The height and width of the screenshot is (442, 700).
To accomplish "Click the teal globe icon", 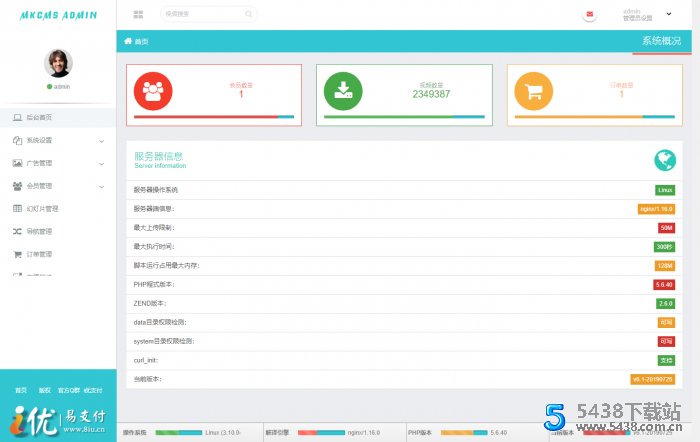I will 664,160.
